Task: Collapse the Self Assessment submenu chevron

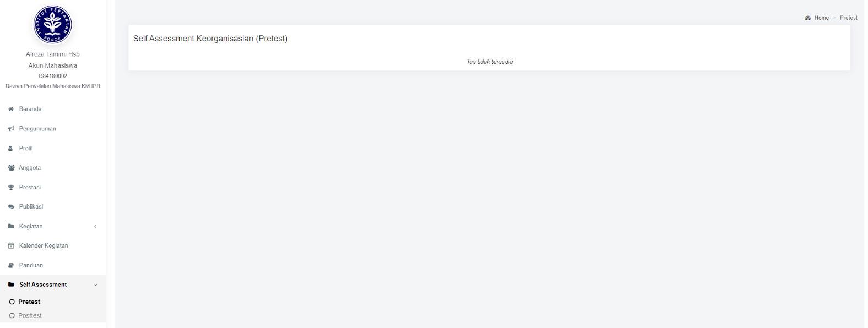Action: [95, 285]
